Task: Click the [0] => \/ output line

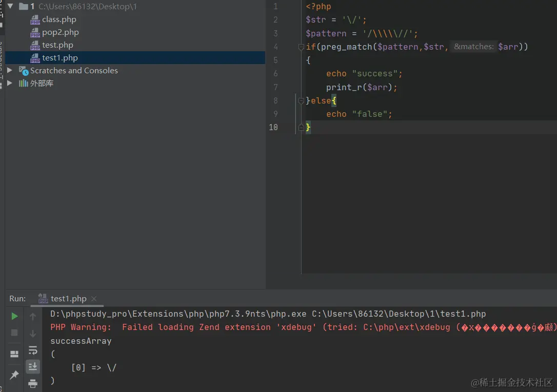Action: pyautogui.click(x=94, y=367)
